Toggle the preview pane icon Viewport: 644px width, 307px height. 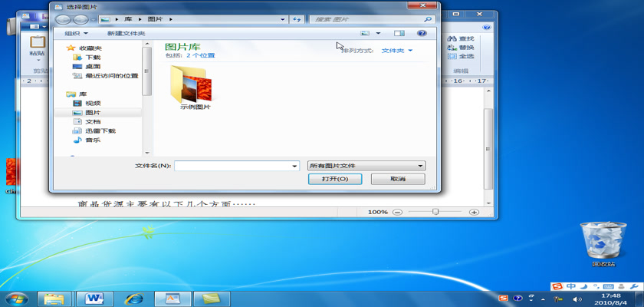399,34
